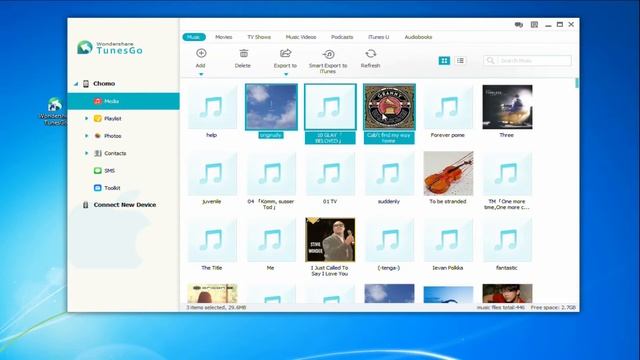
Task: Switch to list view
Action: pos(460,61)
